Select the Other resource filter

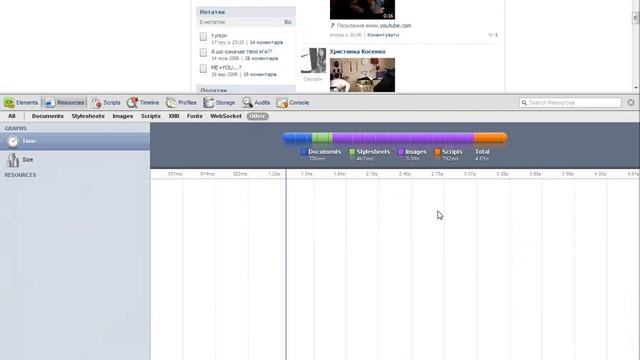tap(258, 116)
